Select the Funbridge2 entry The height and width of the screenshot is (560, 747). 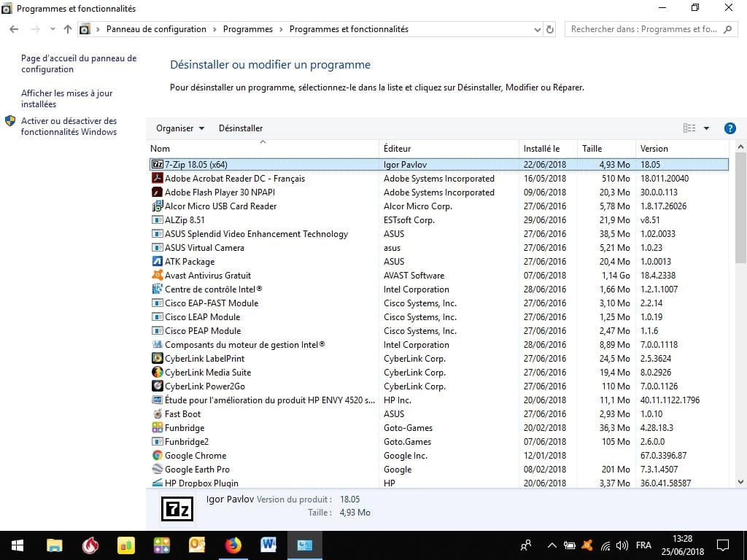pos(438,441)
